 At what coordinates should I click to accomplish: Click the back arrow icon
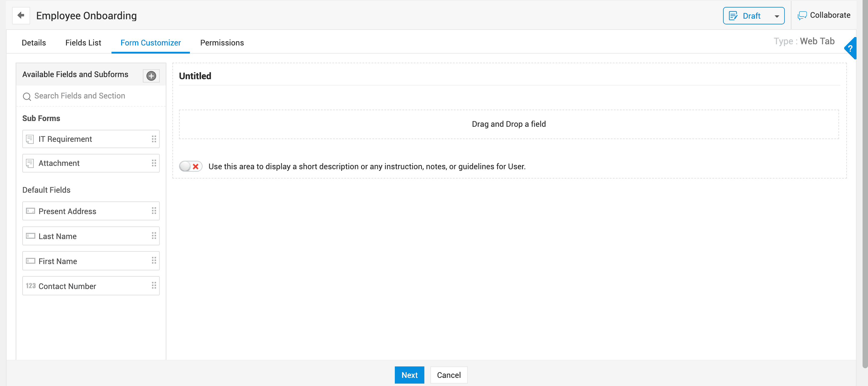click(21, 15)
